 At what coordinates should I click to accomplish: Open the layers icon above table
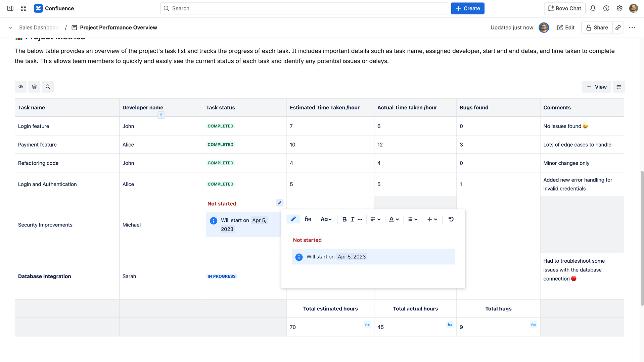(x=34, y=87)
